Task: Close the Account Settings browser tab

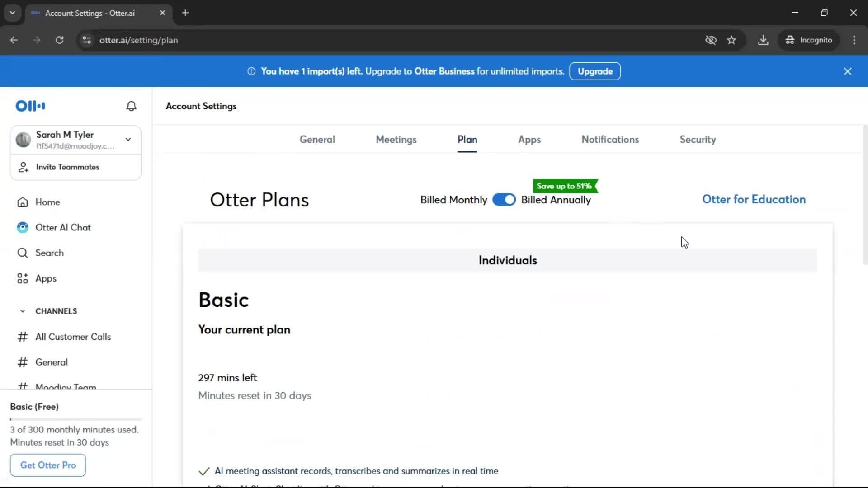Action: coord(162,13)
